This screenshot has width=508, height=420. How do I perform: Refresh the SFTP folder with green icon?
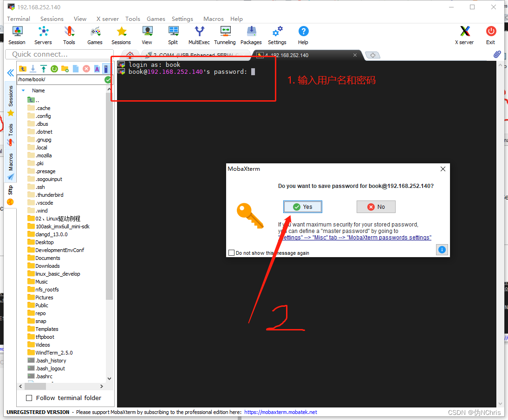(x=54, y=69)
